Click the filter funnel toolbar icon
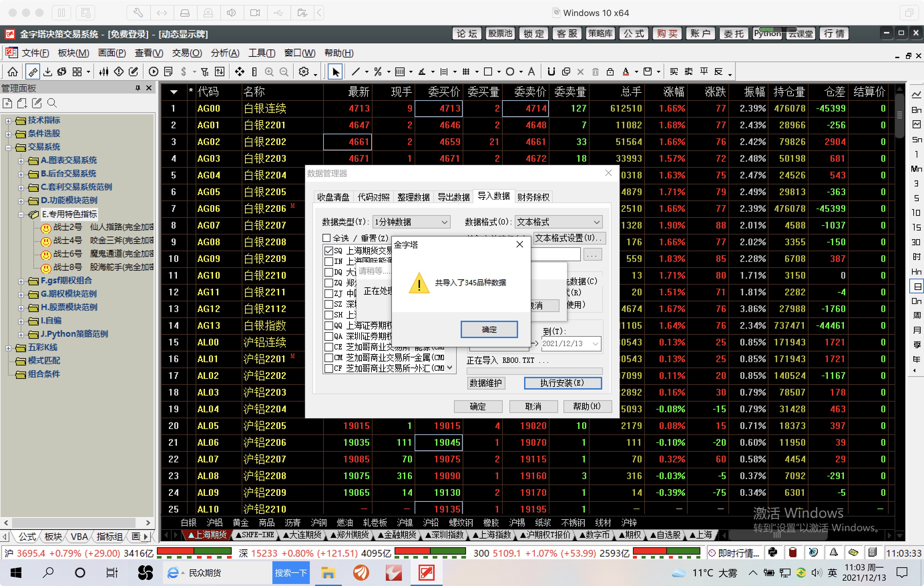The height and width of the screenshot is (586, 924). 205,72
